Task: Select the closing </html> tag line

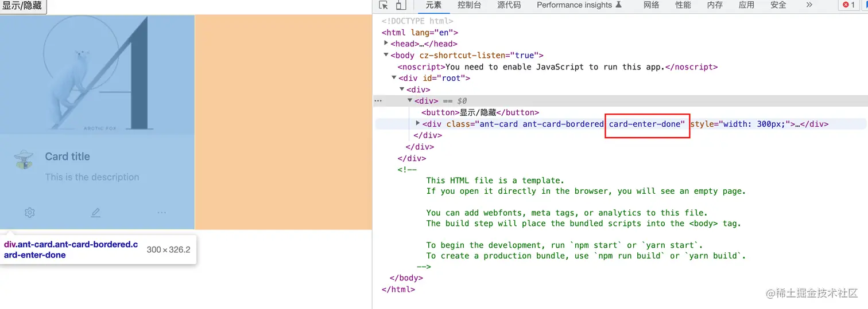Action: [x=398, y=289]
